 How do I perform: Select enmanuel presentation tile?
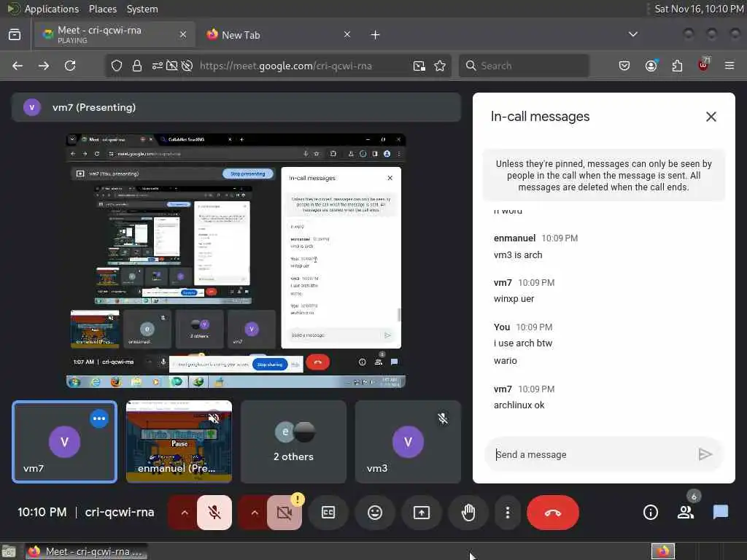click(179, 442)
